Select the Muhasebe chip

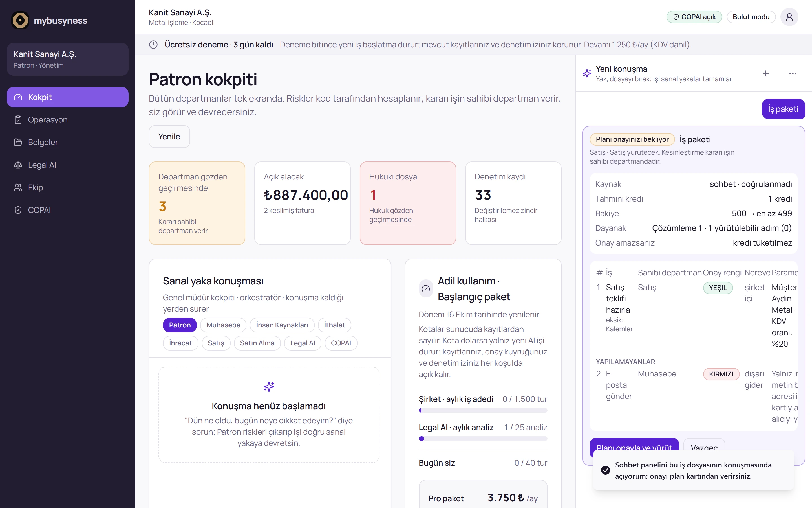223,325
